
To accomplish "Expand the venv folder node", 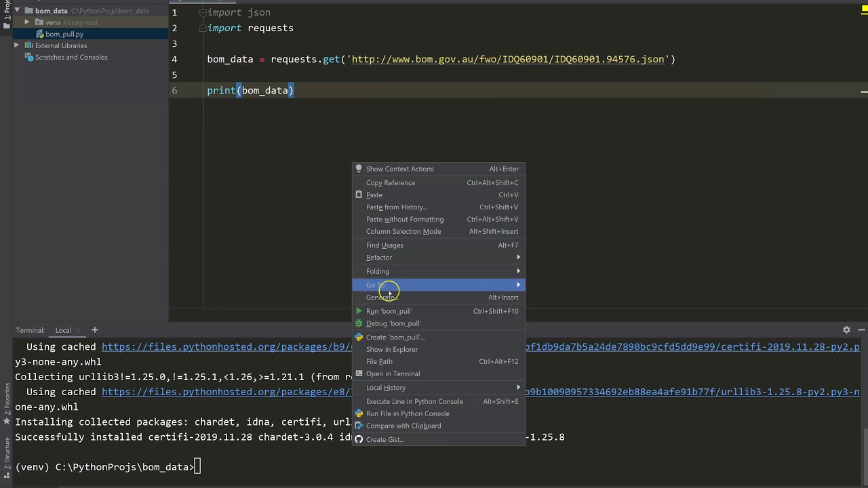I will pos(27,22).
